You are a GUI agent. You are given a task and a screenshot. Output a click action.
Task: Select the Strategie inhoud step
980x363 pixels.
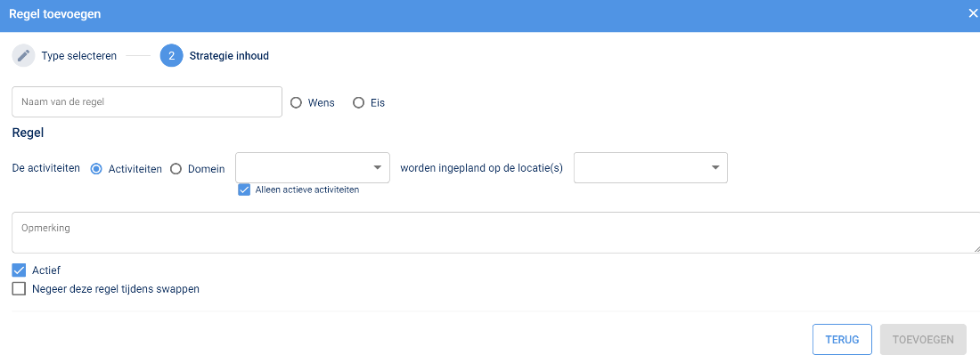pyautogui.click(x=229, y=55)
